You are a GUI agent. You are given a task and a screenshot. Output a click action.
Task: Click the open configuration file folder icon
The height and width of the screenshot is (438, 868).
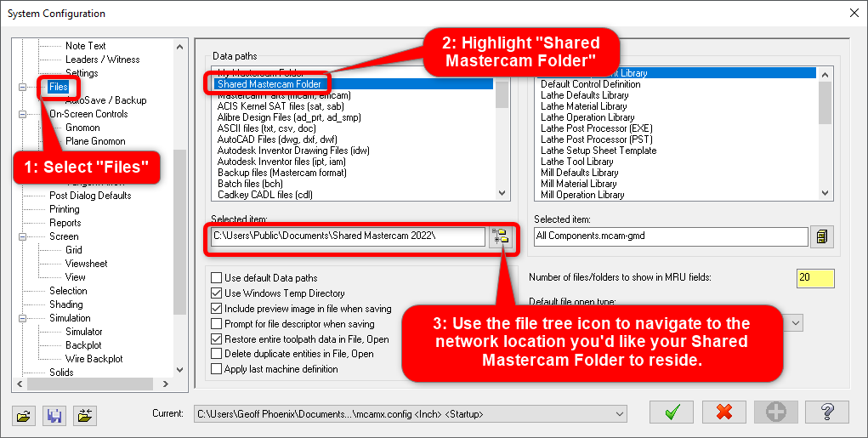[x=23, y=415]
